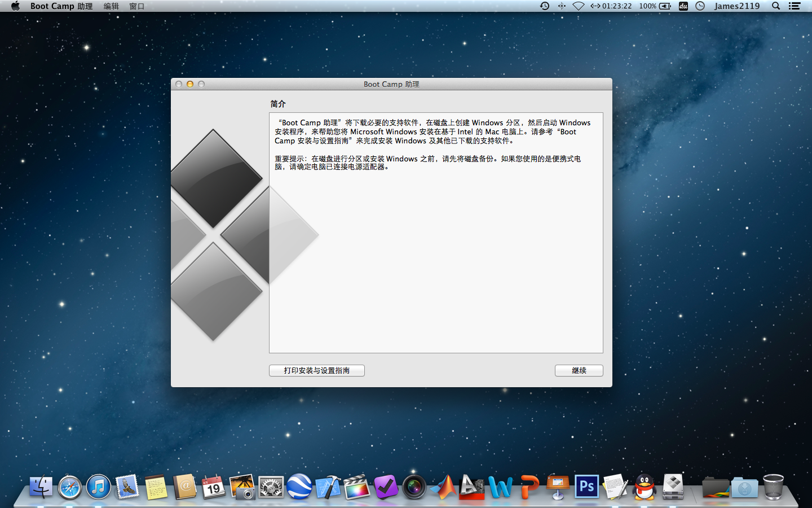812x508 pixels.
Task: Open the camera lens app in Dock
Action: pyautogui.click(x=414, y=487)
